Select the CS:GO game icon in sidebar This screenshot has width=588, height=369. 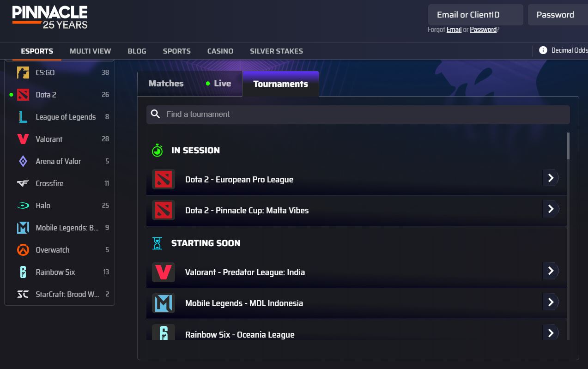coord(23,73)
